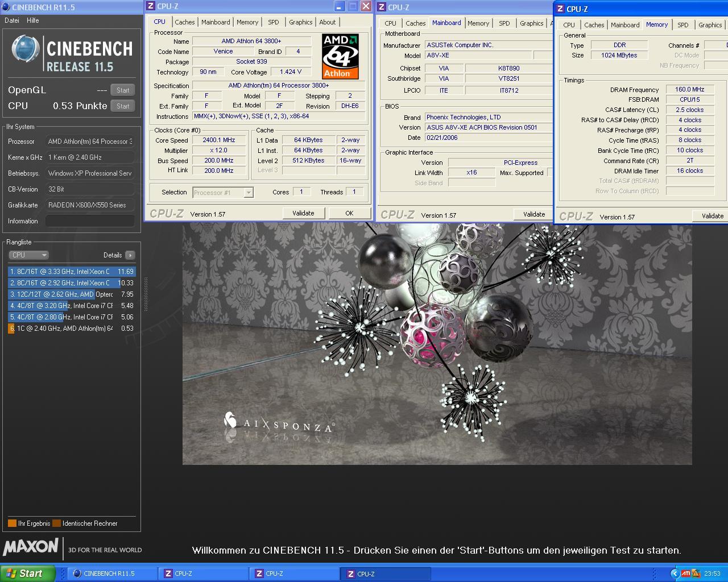Expand hidden system tray icons arrow

pyautogui.click(x=675, y=573)
